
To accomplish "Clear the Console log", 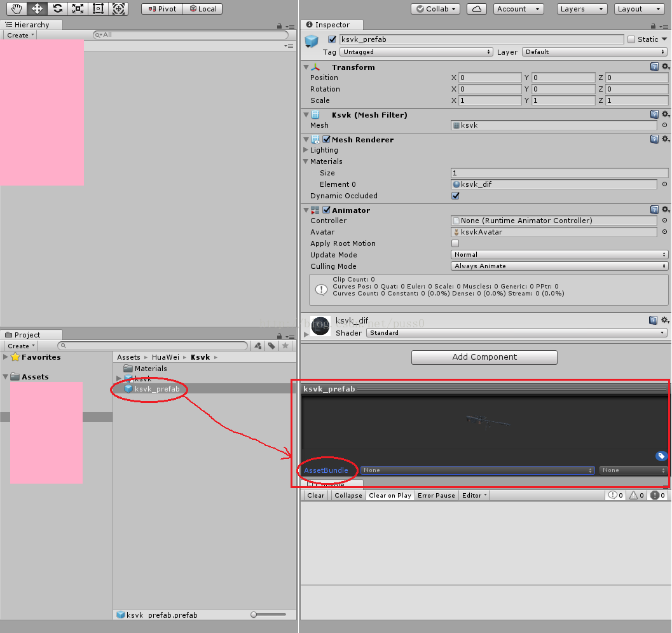I will [315, 496].
